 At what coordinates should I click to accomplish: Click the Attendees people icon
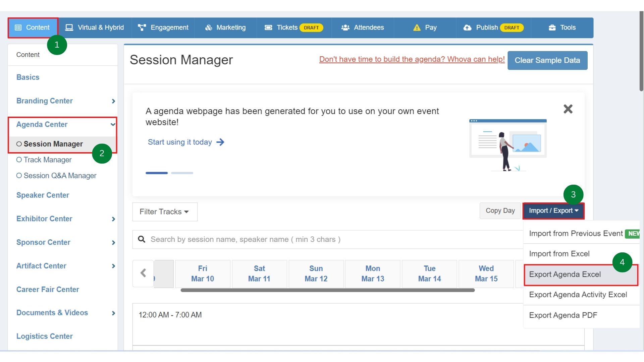coord(345,27)
